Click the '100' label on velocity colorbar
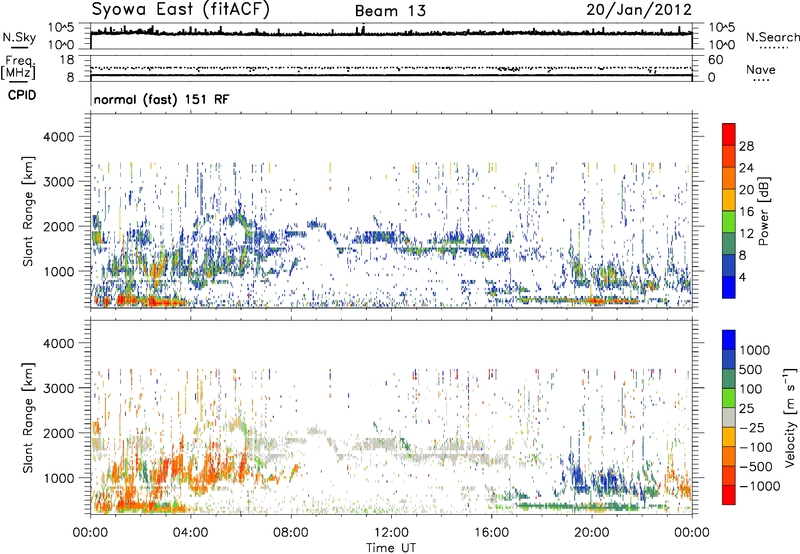 [750, 389]
